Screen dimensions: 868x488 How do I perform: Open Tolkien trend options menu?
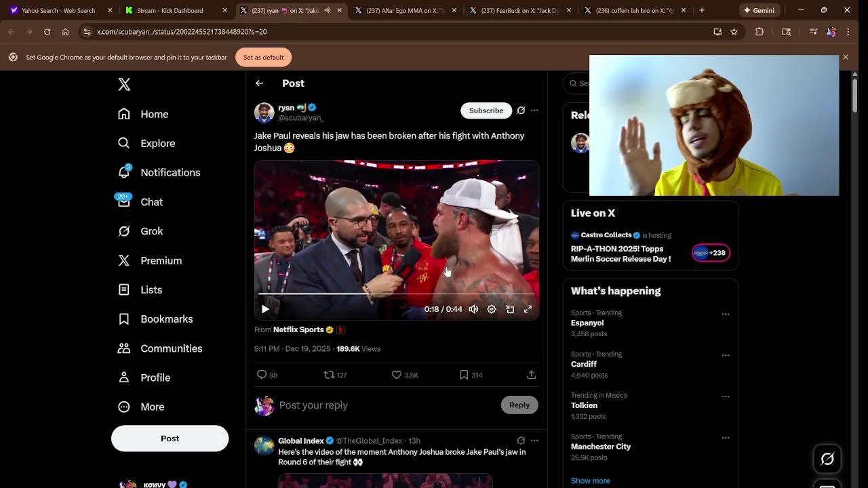point(726,396)
